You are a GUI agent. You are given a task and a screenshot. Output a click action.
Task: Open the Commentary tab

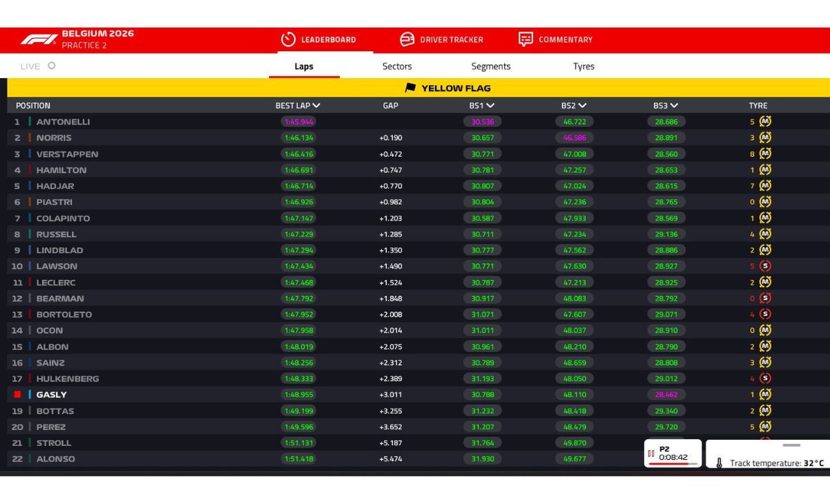tap(555, 39)
